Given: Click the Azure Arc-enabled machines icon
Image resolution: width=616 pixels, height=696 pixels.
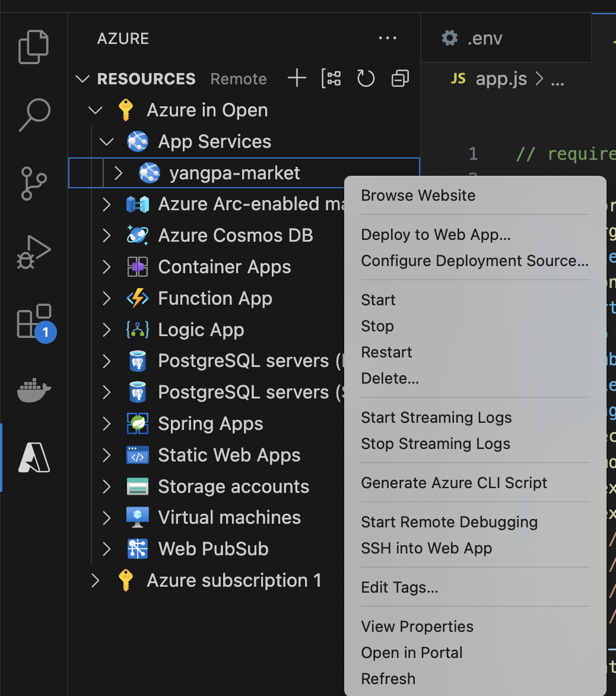Looking at the screenshot, I should coord(138,204).
